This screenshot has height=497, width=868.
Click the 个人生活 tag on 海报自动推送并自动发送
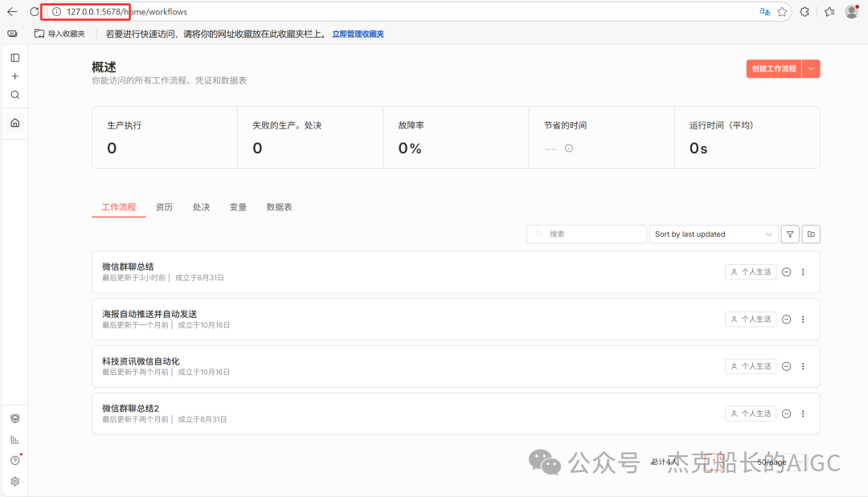[x=751, y=320]
